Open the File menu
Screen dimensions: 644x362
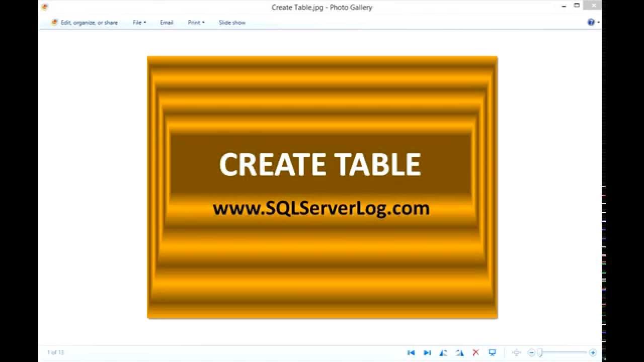[139, 23]
